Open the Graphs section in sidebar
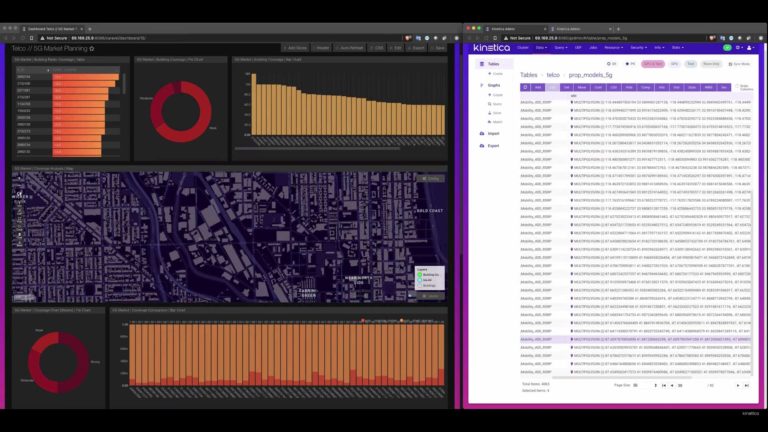The image size is (768, 432). point(494,87)
